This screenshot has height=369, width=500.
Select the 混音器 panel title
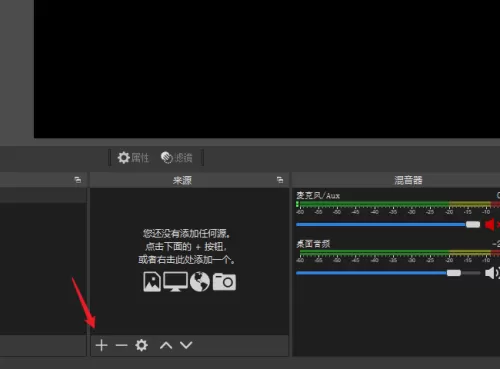(x=408, y=180)
